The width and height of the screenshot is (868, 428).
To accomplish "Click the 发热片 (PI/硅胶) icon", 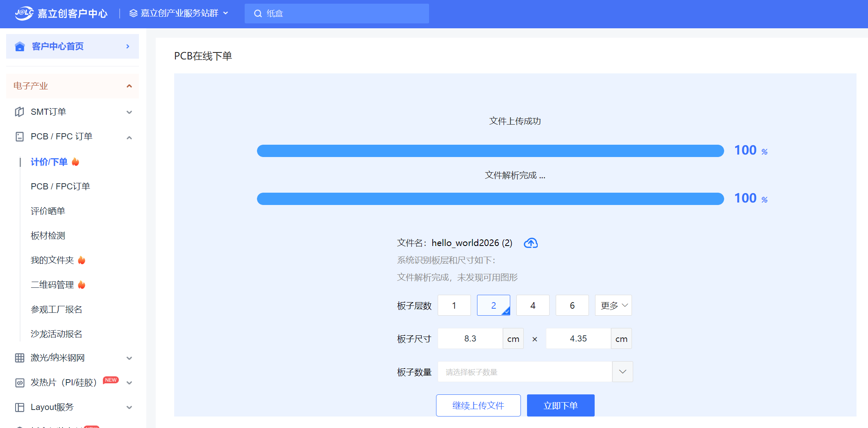I will pos(19,382).
